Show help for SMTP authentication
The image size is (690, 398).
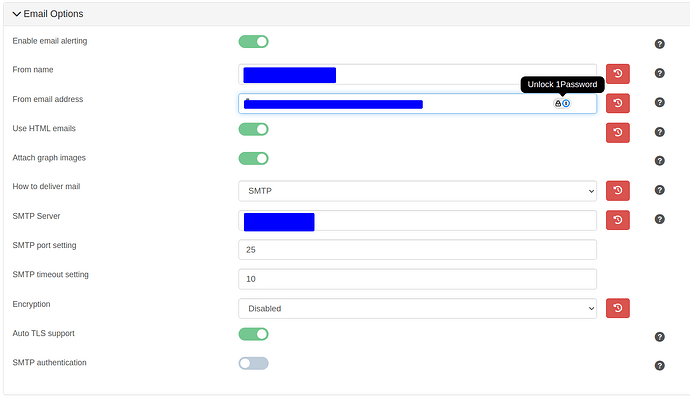pyautogui.click(x=659, y=365)
